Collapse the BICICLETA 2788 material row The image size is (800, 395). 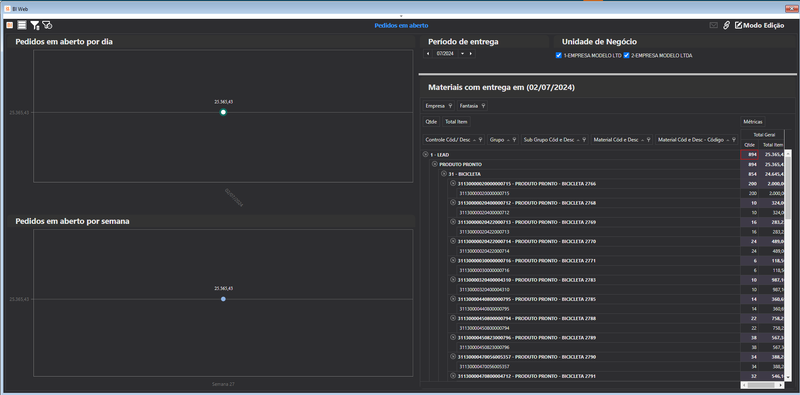(453, 318)
